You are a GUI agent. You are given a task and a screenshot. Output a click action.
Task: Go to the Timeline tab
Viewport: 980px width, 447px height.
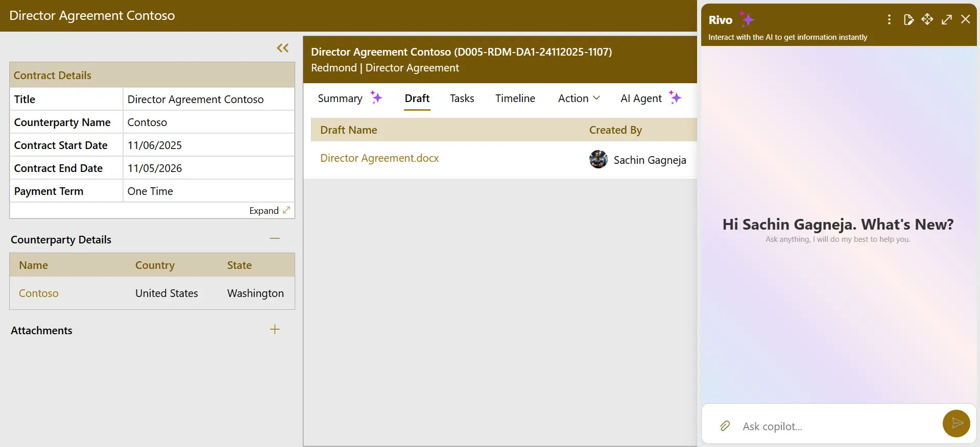[515, 98]
